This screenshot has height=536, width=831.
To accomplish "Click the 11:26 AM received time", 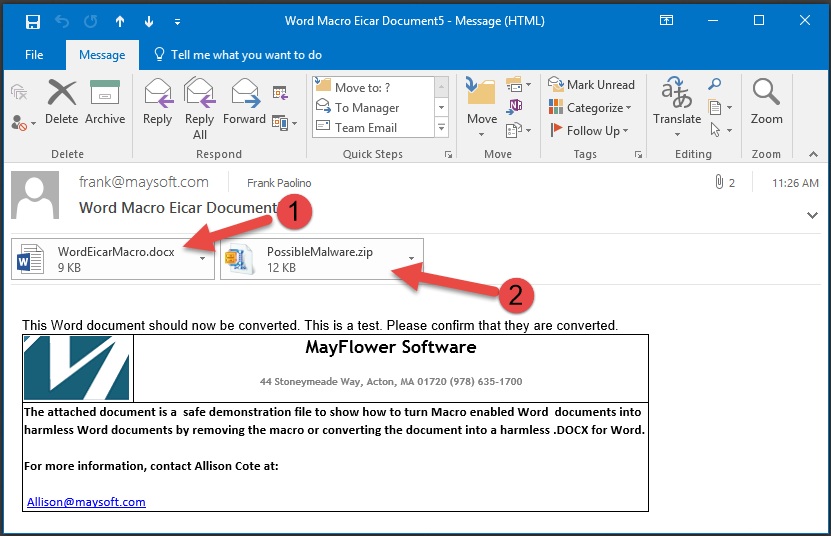I will coord(795,183).
